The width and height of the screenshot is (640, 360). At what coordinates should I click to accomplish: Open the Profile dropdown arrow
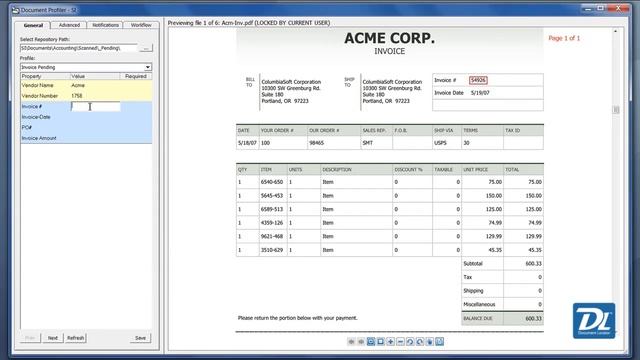(x=148, y=67)
